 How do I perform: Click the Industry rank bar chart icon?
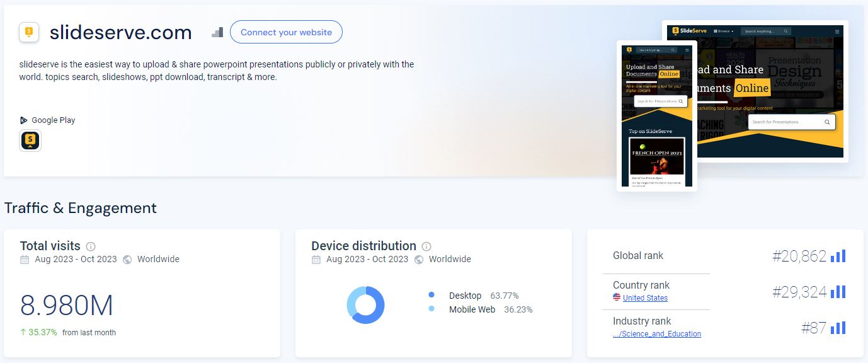[x=838, y=328]
